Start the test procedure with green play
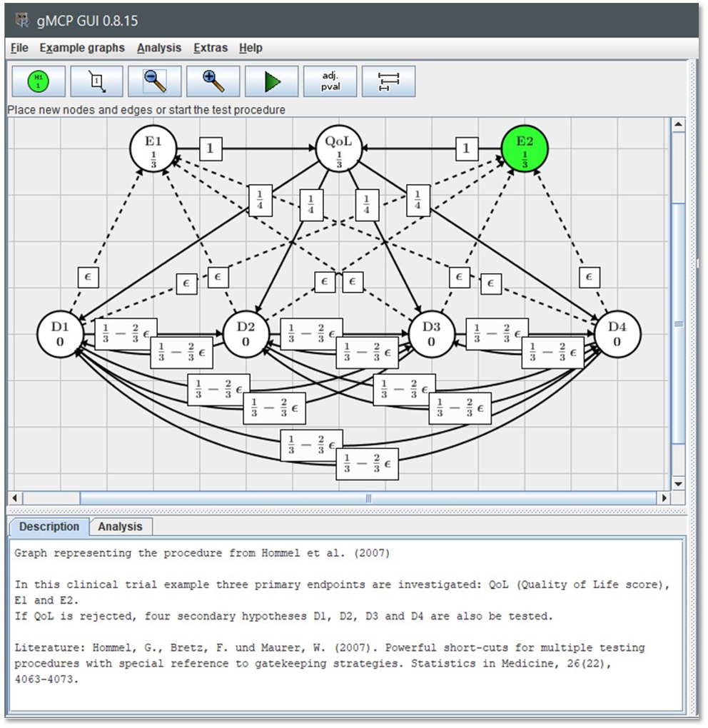This screenshot has height=728, width=708. [272, 81]
